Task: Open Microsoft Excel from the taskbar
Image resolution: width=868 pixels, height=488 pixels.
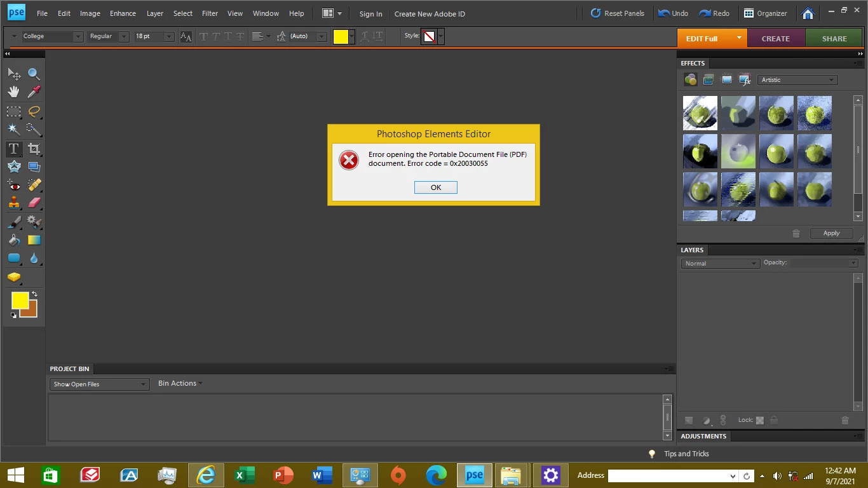Action: (244, 475)
